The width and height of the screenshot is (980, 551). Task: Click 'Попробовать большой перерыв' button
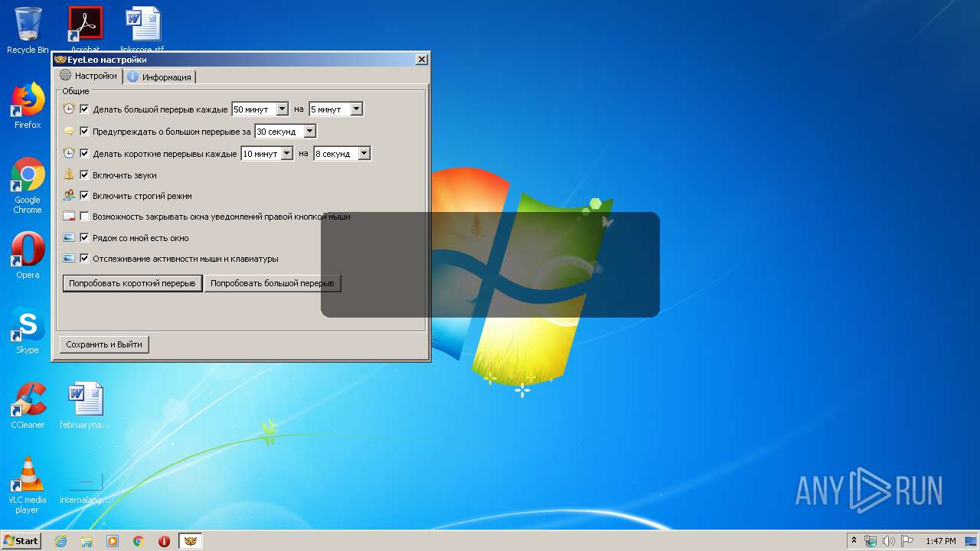click(x=272, y=283)
